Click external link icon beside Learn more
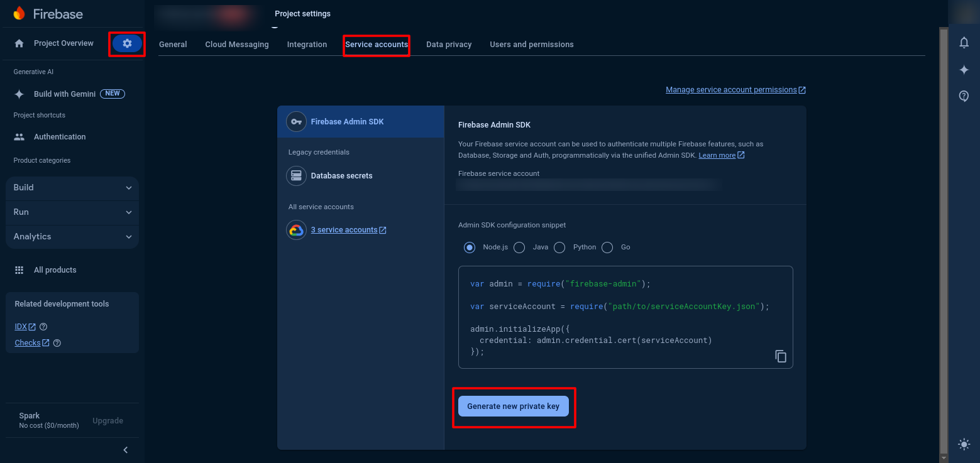This screenshot has width=980, height=463. [x=741, y=155]
